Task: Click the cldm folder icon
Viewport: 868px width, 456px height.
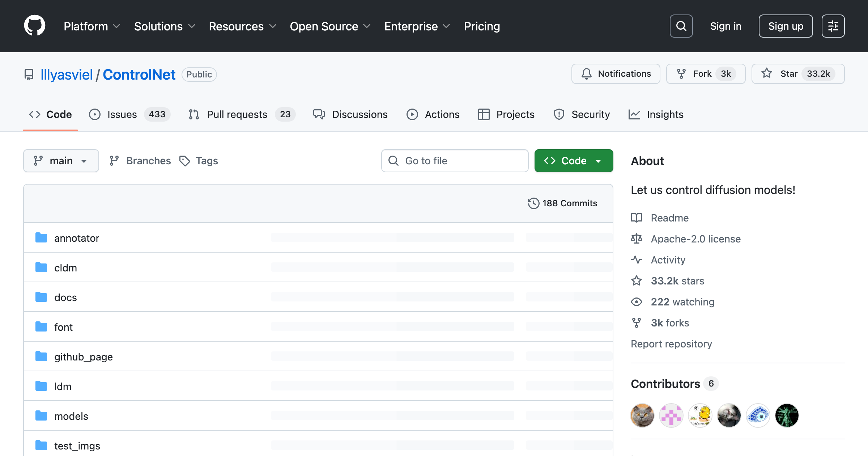Action: coord(41,267)
